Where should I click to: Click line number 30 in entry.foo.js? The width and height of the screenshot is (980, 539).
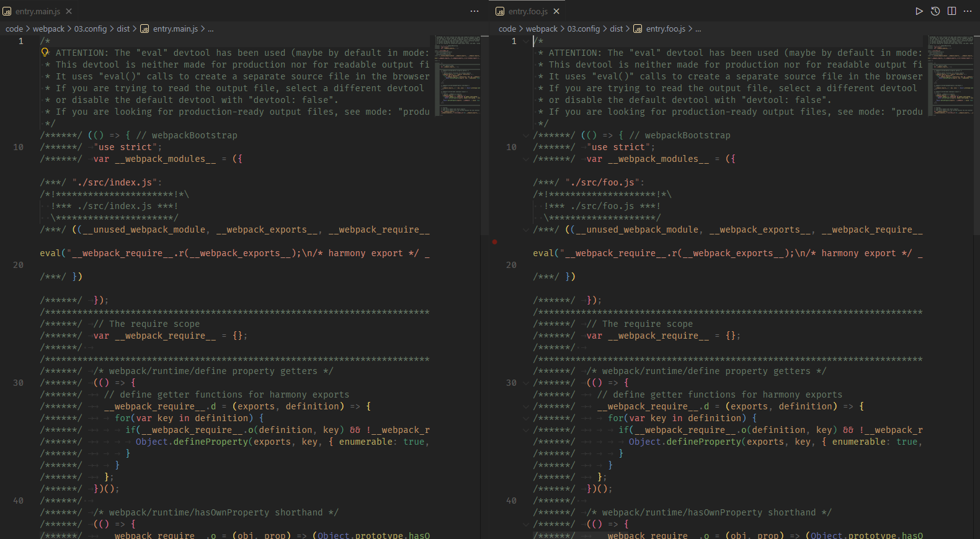tap(511, 383)
